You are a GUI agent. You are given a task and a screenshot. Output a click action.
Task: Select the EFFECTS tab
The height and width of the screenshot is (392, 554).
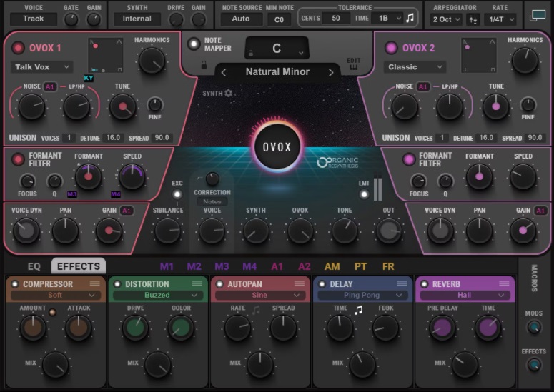pos(79,266)
